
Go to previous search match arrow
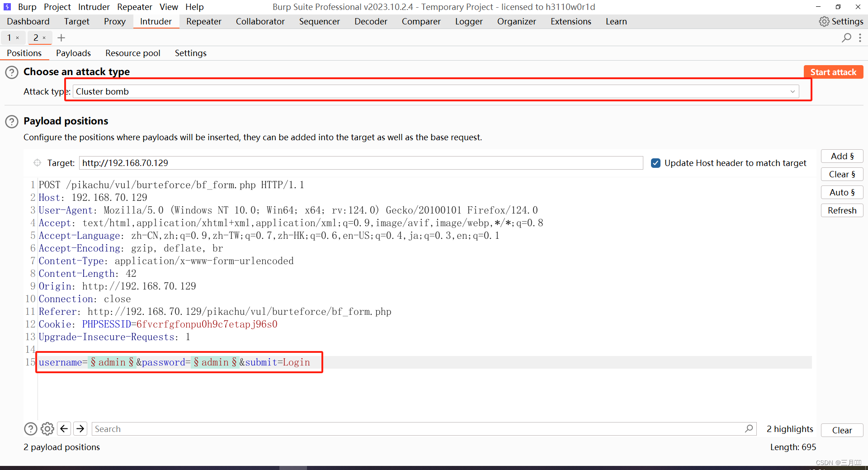[64, 429]
